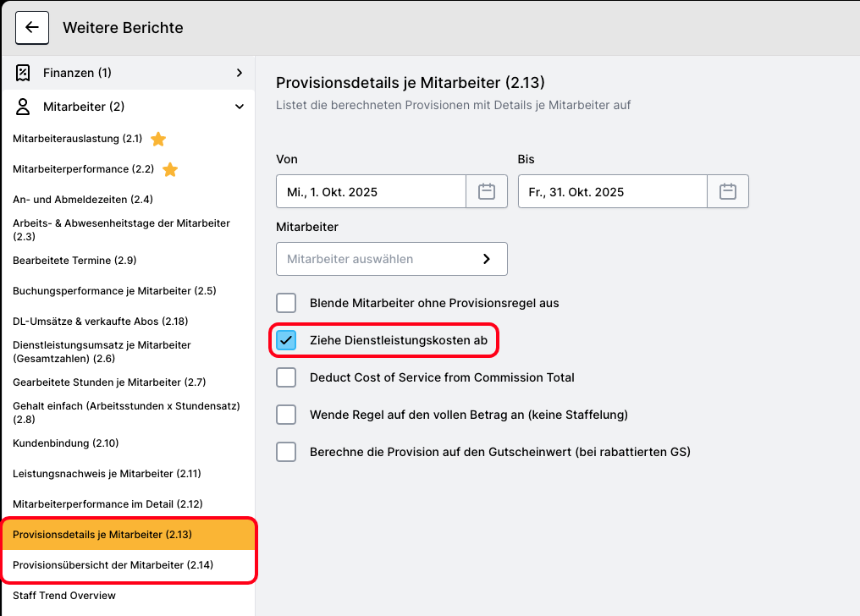The image size is (860, 616).
Task: Expand the Finanzen (1) section chevron
Action: pyautogui.click(x=240, y=73)
